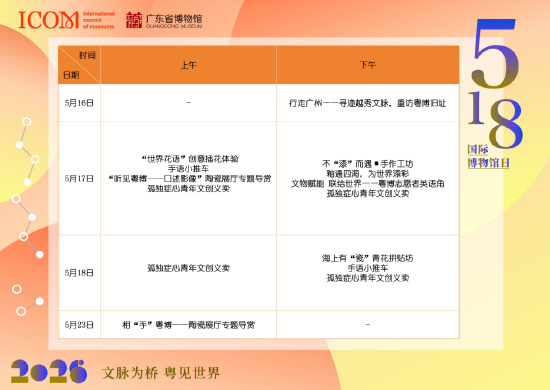Select the '5月16日' date cell
Image resolution: width=550 pixels, height=390 pixels.
pyautogui.click(x=79, y=103)
